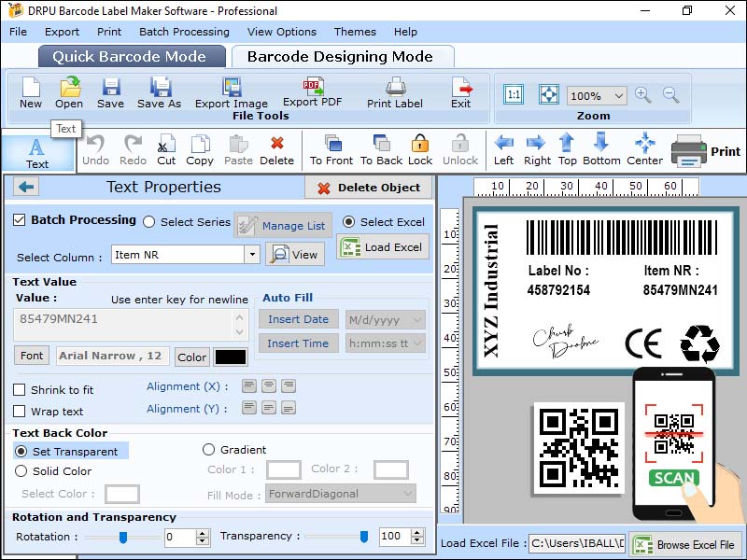Select Gradient back color option

point(208,450)
